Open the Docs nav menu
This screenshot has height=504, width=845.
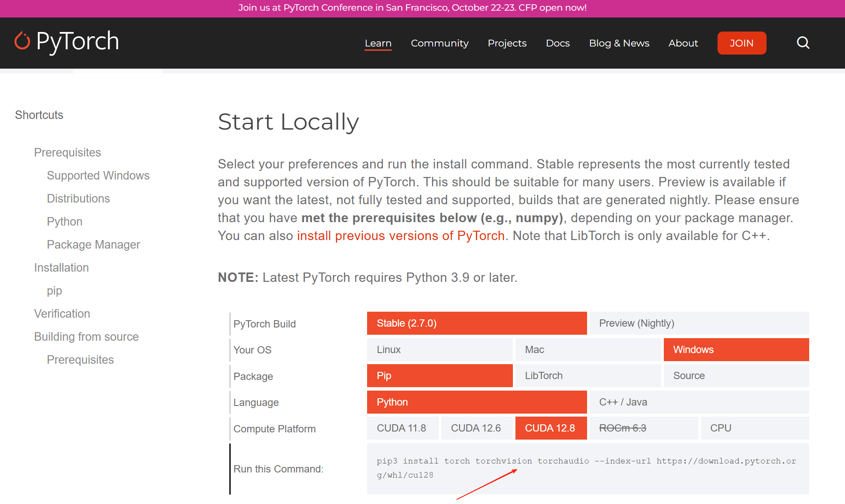[x=557, y=43]
